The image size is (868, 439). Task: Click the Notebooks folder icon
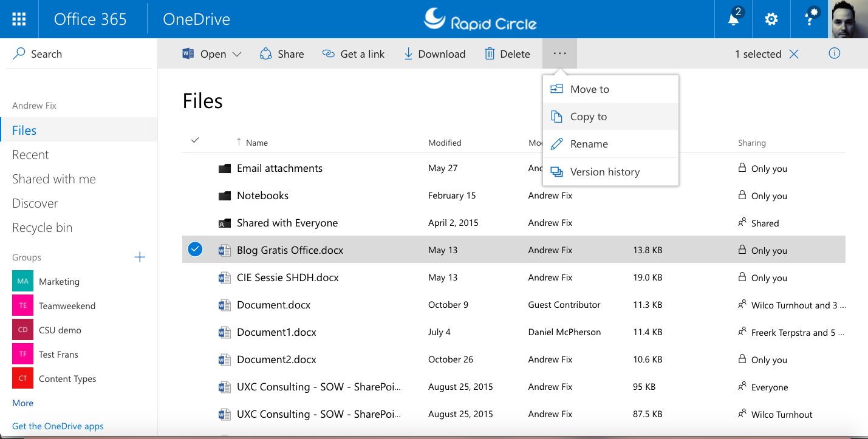tap(225, 196)
